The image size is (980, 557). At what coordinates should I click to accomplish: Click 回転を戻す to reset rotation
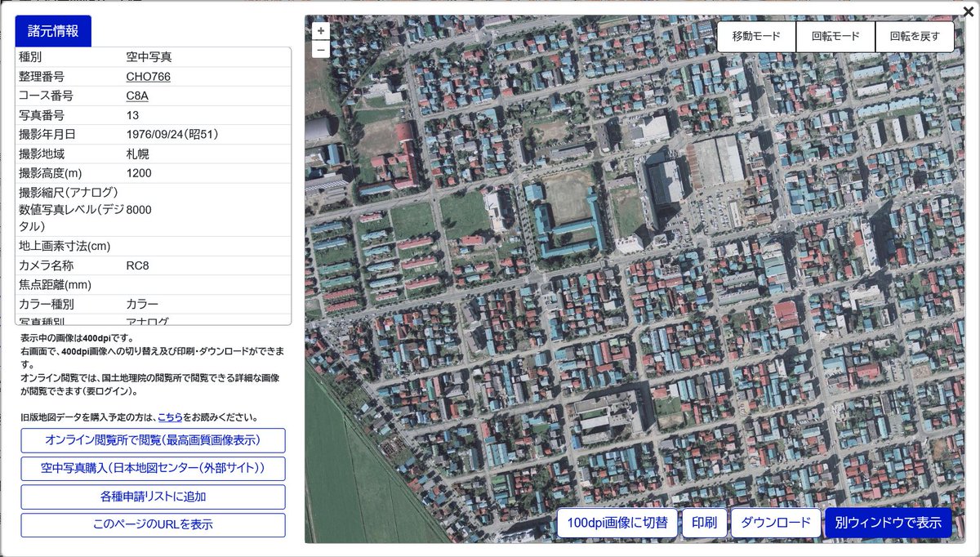(x=915, y=37)
